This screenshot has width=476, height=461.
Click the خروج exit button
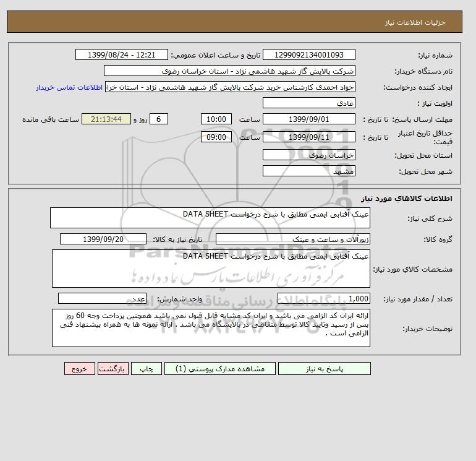click(x=80, y=369)
